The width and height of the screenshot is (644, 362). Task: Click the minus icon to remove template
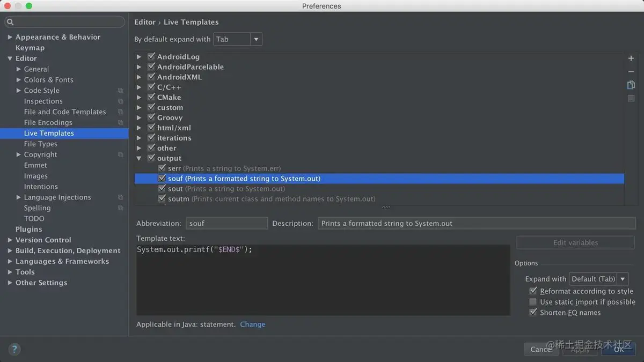click(631, 71)
